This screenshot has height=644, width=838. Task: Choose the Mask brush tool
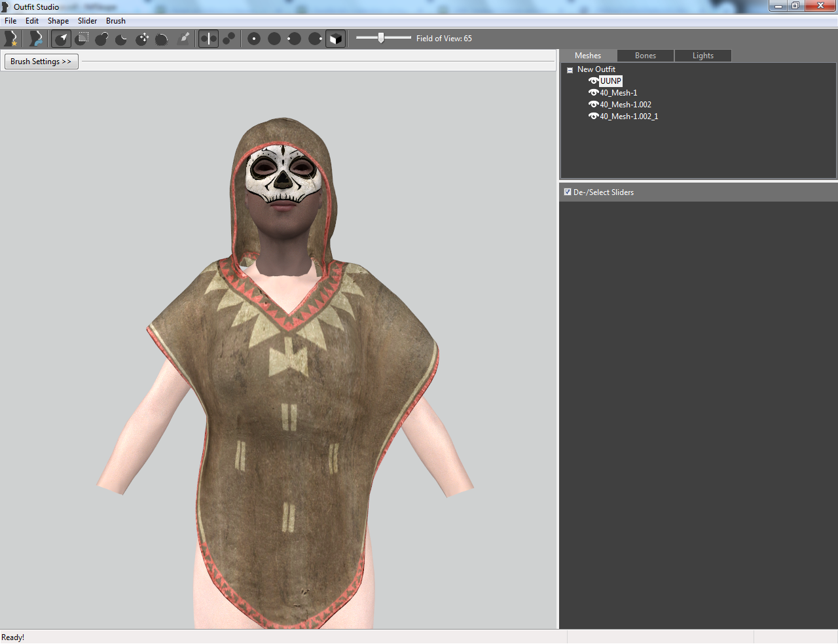[x=82, y=39]
